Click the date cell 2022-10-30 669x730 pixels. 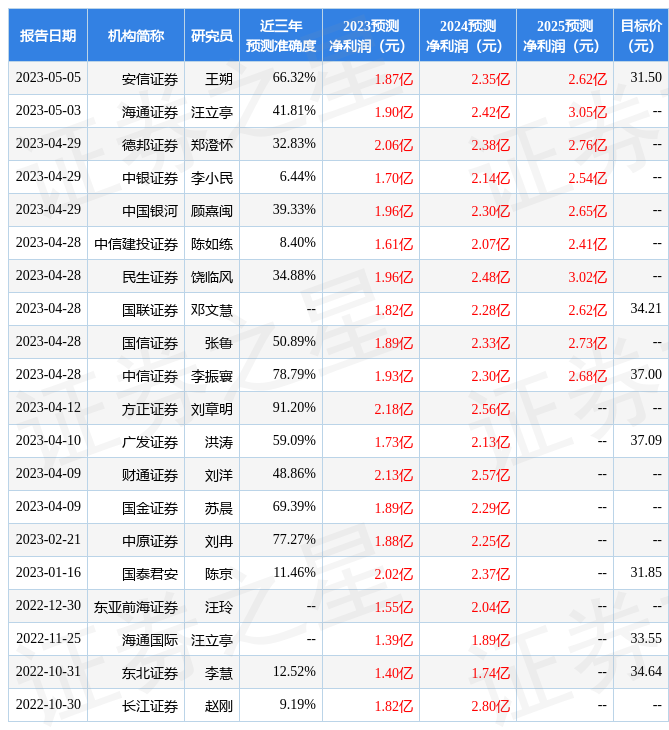(x=48, y=705)
